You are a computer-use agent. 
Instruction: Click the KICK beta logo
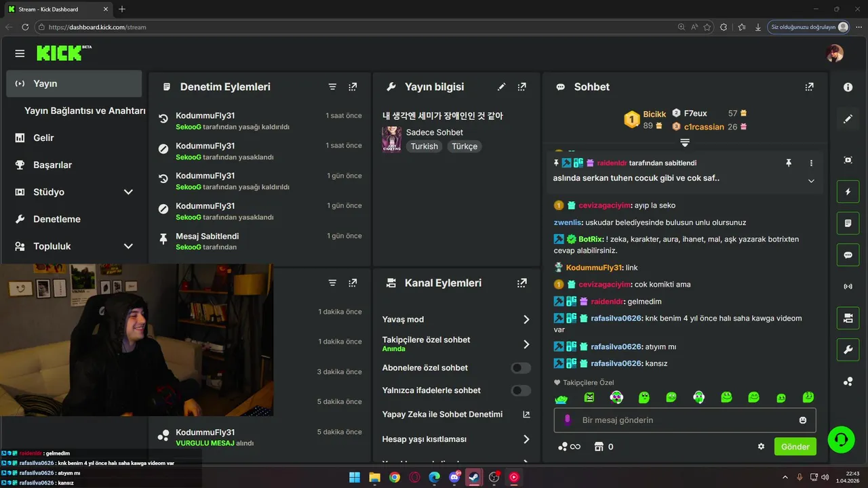(x=64, y=53)
